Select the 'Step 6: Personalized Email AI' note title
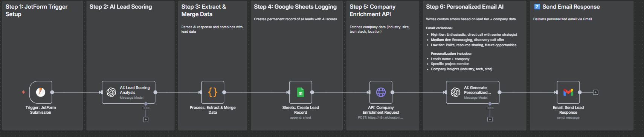The height and width of the screenshot is (137, 644). 465,7
